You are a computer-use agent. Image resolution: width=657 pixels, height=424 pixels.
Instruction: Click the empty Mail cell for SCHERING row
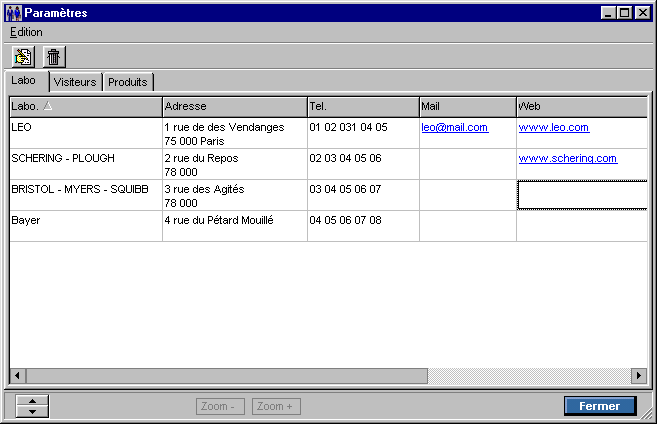click(468, 164)
